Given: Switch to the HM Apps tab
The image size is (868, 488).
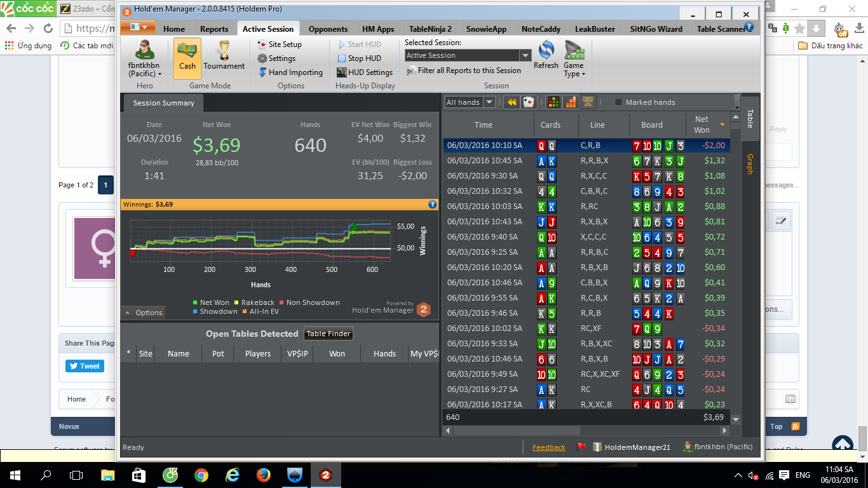Looking at the screenshot, I should click(x=378, y=29).
